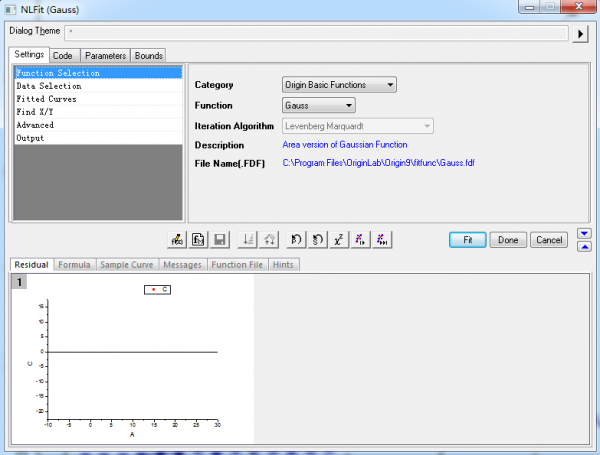
Task: Click the layer 1 icon in preview
Action: pyautogui.click(x=19, y=282)
